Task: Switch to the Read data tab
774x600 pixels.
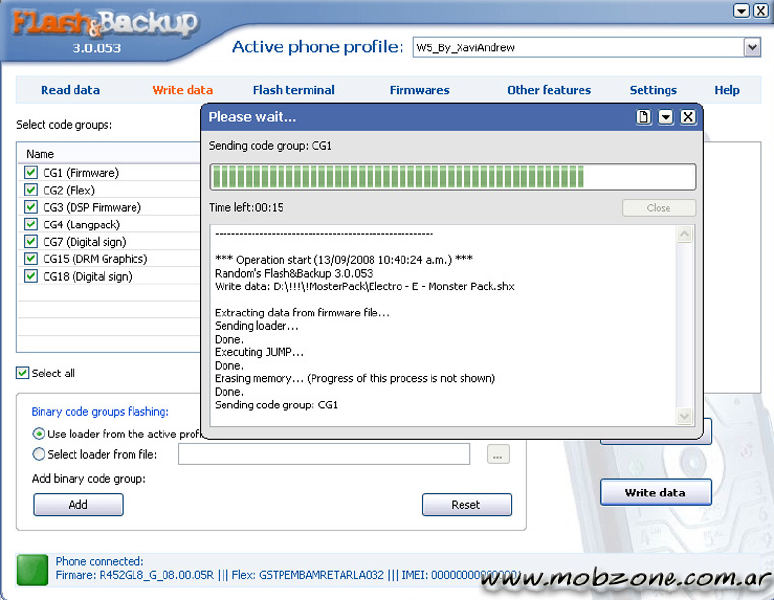Action: click(70, 90)
